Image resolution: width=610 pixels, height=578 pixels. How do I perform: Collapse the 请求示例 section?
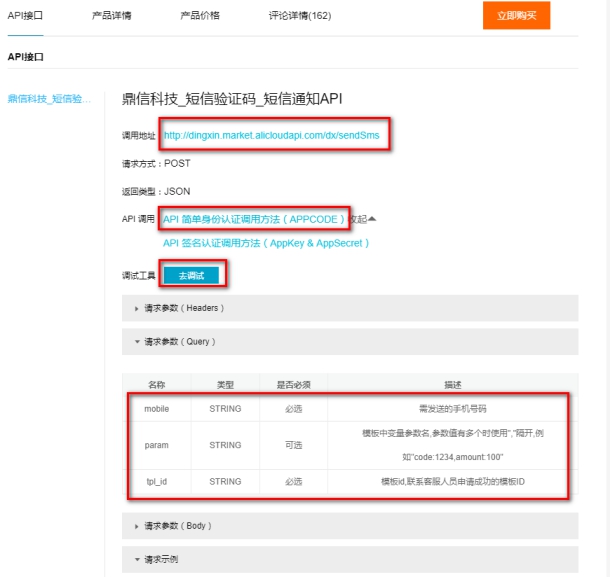pos(350,559)
